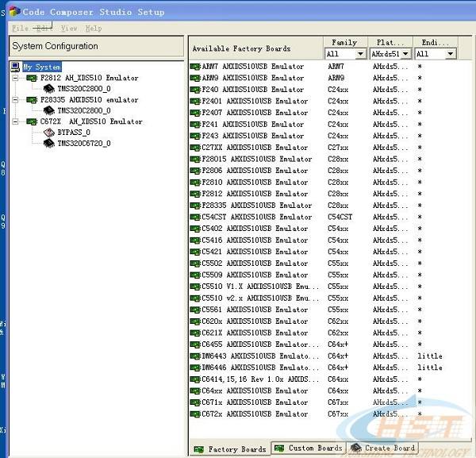
Task: Click the F2812 AH_XDS510 Emulator board icon in tree
Action: (32, 79)
